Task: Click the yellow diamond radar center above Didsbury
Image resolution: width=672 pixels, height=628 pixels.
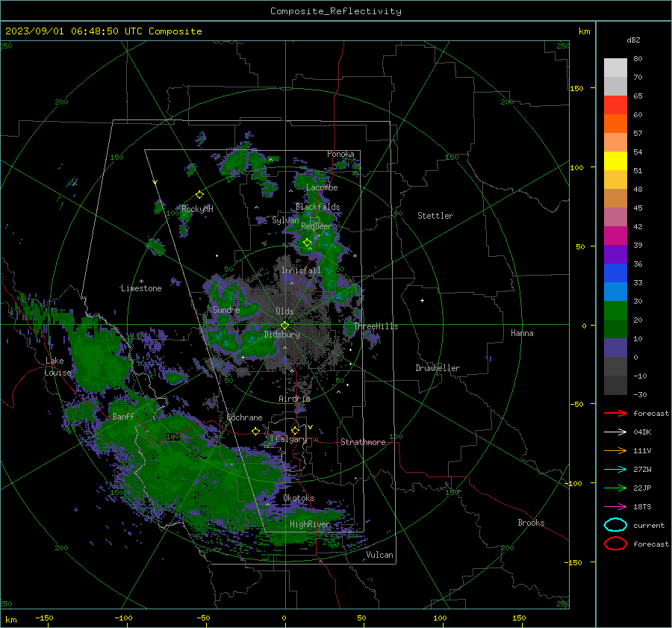Action: click(x=284, y=326)
